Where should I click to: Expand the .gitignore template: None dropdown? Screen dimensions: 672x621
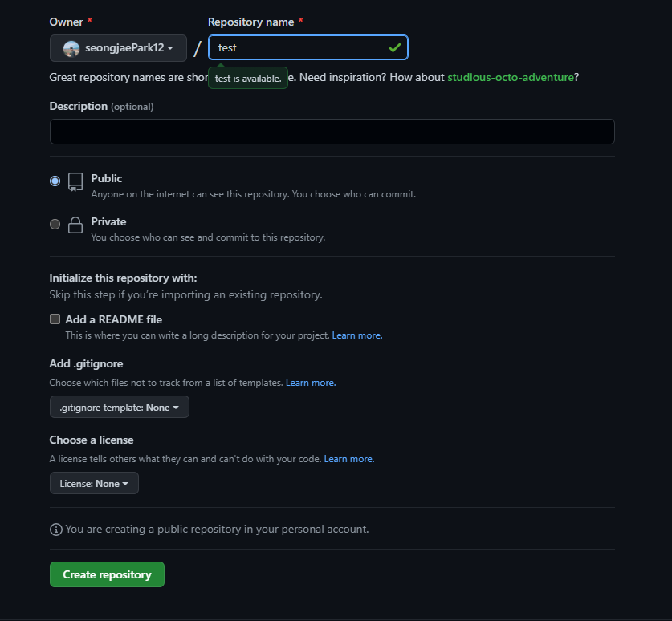(x=119, y=407)
